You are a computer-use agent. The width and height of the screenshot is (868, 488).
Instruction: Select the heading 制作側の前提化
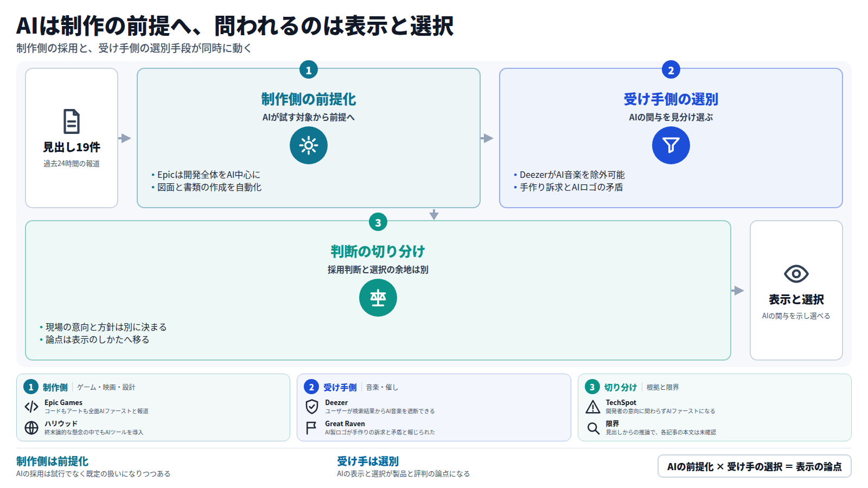[x=309, y=99]
